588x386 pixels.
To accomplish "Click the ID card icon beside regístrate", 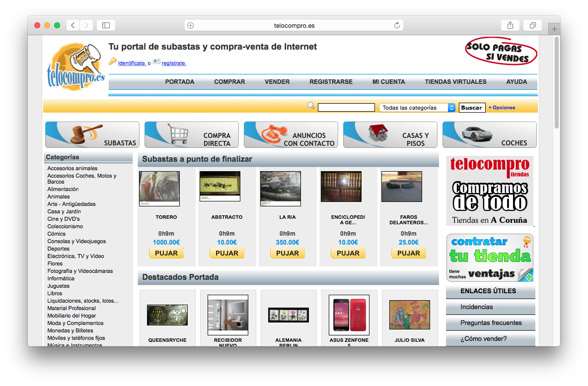I will click(x=156, y=62).
